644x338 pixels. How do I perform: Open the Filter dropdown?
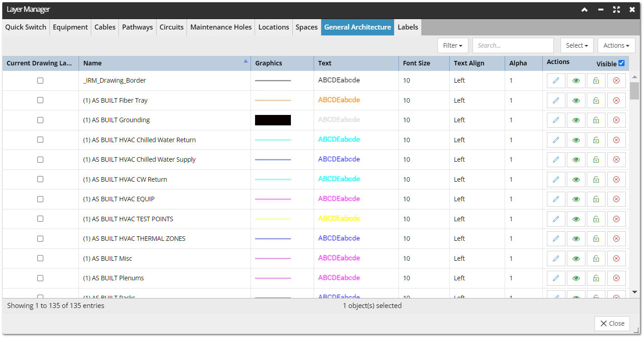pos(452,45)
